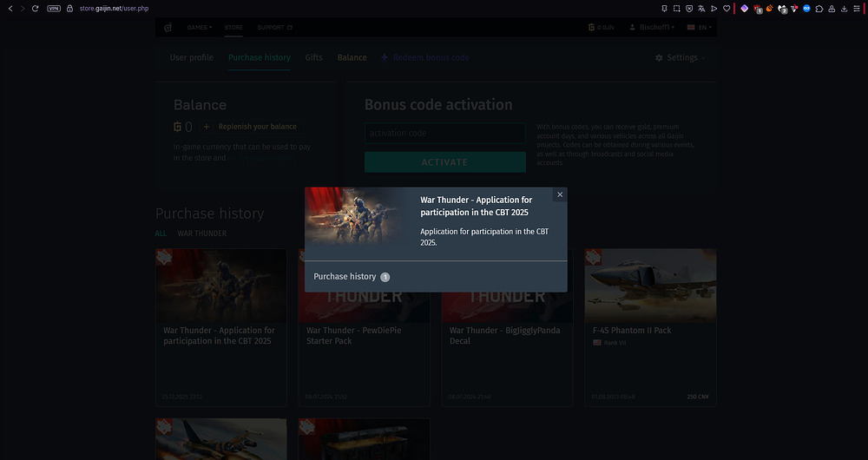Click the site lock icon in the address bar
The width and height of the screenshot is (868, 460).
click(69, 8)
